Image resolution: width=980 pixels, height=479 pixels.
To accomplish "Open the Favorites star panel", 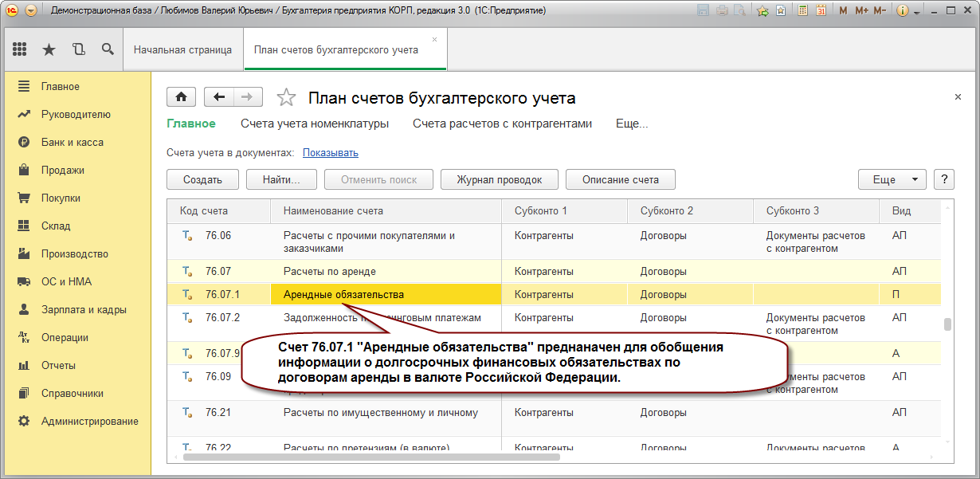I will (49, 49).
